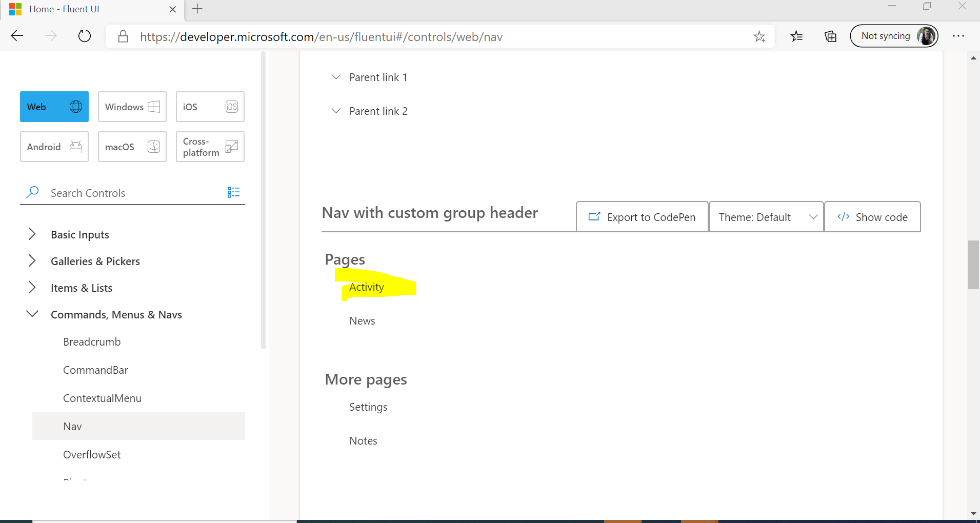
Task: Click the browser forward arrow
Action: coord(50,36)
